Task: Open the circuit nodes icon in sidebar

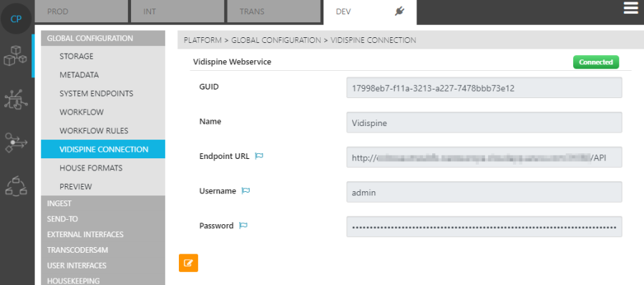Action: [x=16, y=100]
